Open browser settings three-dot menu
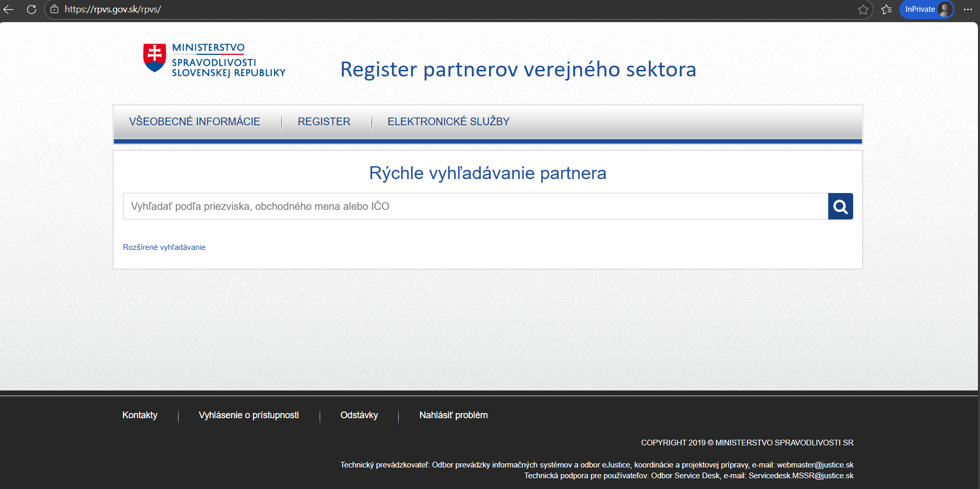 coord(968,9)
